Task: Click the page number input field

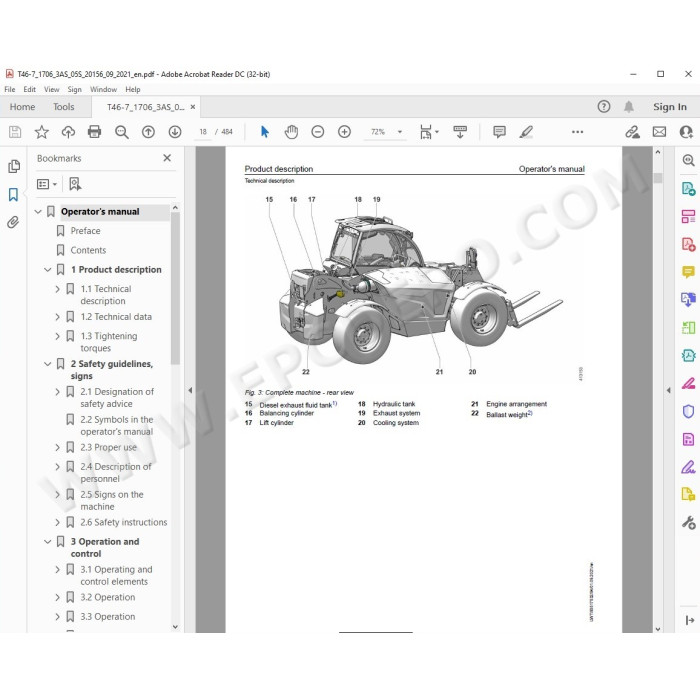Action: click(x=203, y=132)
